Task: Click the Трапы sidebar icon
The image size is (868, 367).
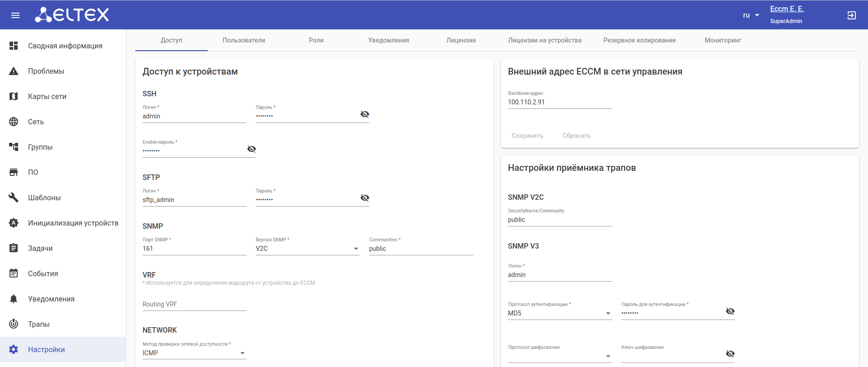Action: (14, 324)
